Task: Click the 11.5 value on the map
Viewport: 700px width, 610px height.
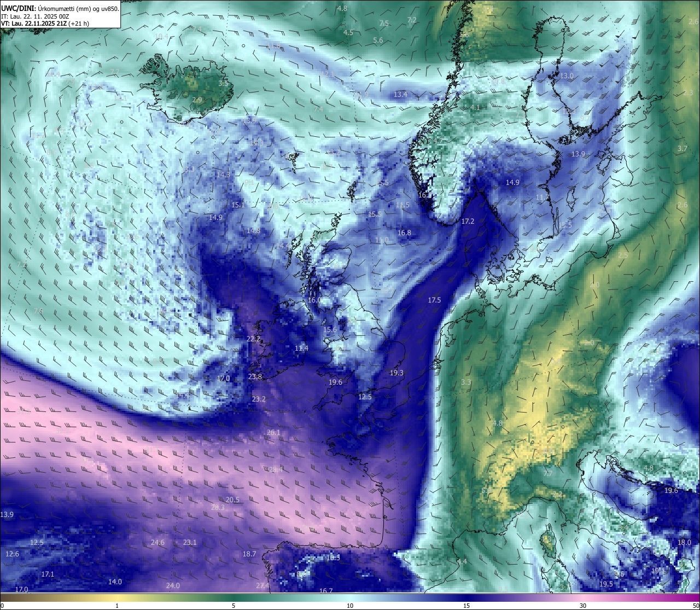Action: [402, 205]
